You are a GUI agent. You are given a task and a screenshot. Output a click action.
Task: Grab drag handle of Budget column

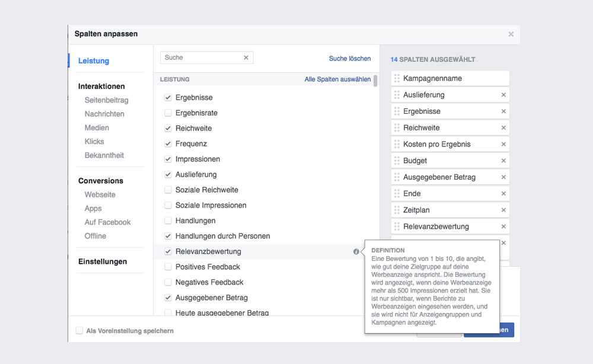coord(397,161)
